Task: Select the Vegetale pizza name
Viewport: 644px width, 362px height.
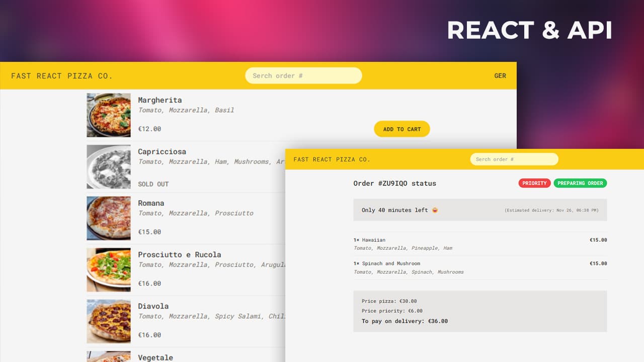Action: (155, 357)
